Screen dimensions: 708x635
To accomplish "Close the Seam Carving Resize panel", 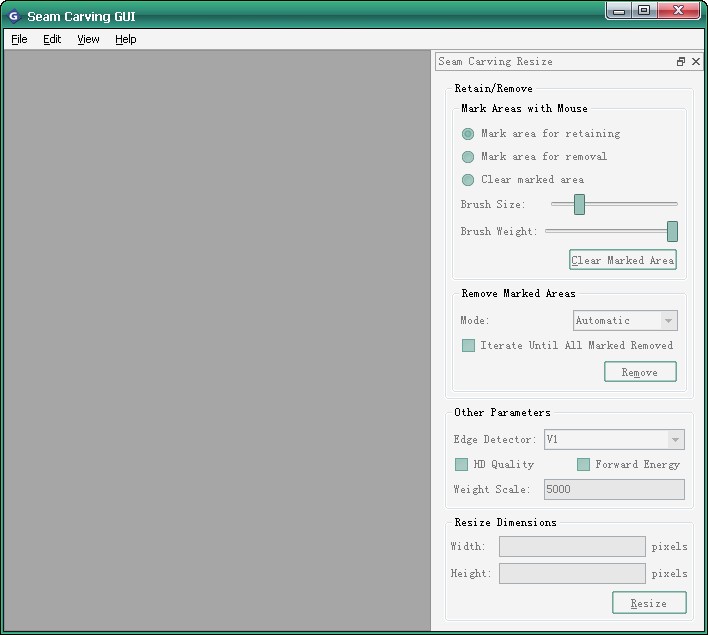I will point(696,61).
